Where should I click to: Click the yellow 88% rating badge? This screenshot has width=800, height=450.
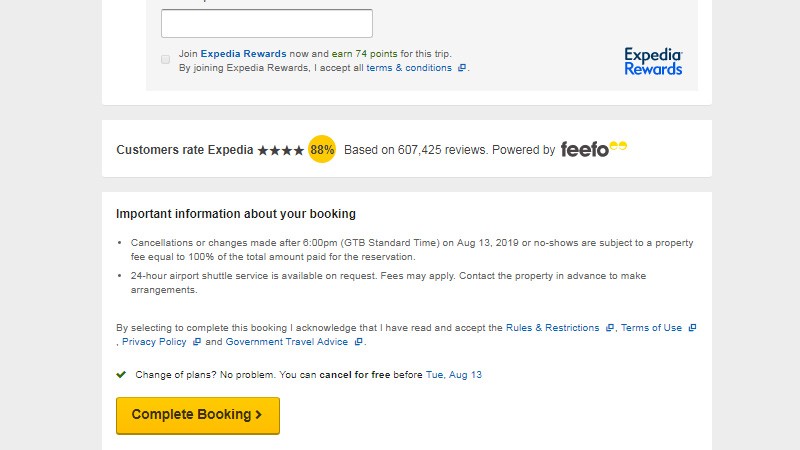tap(322, 149)
